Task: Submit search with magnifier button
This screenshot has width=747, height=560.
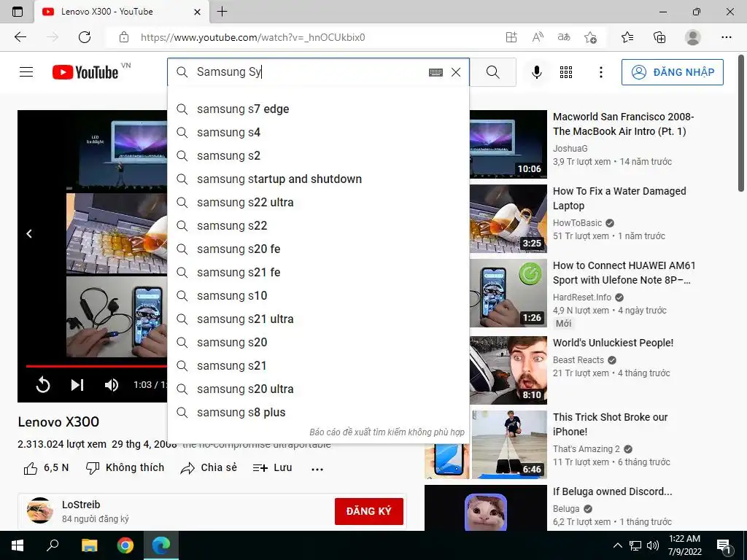Action: tap(493, 72)
